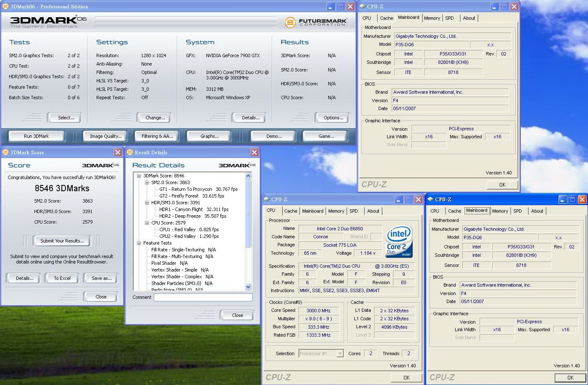
Task: Select CPU1 - Red Valley row
Action: pos(189,229)
